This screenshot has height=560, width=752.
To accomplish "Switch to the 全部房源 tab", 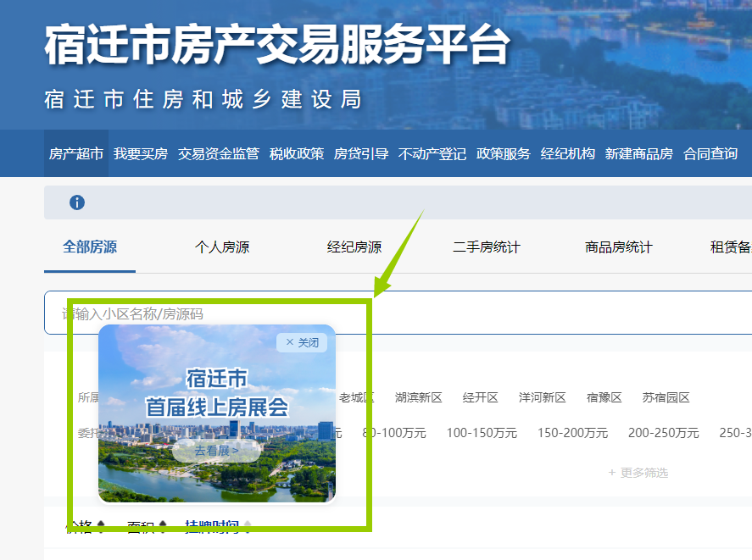I will point(90,247).
